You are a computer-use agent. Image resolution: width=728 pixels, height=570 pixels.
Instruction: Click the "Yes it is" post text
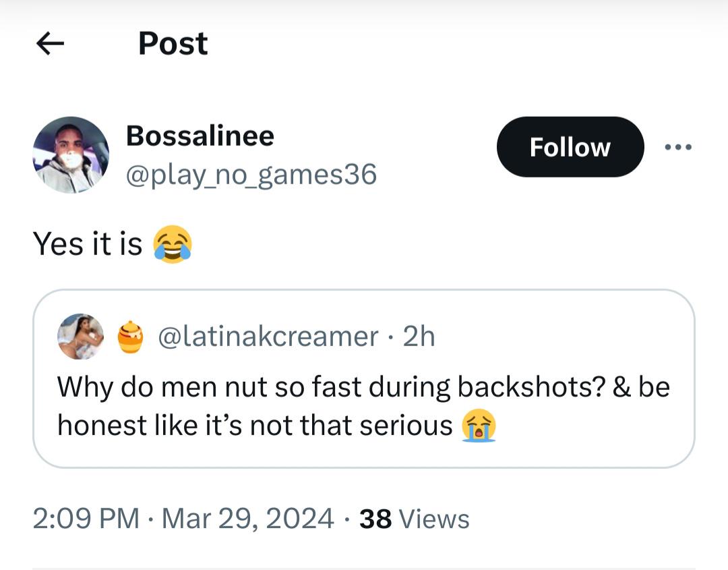click(88, 244)
